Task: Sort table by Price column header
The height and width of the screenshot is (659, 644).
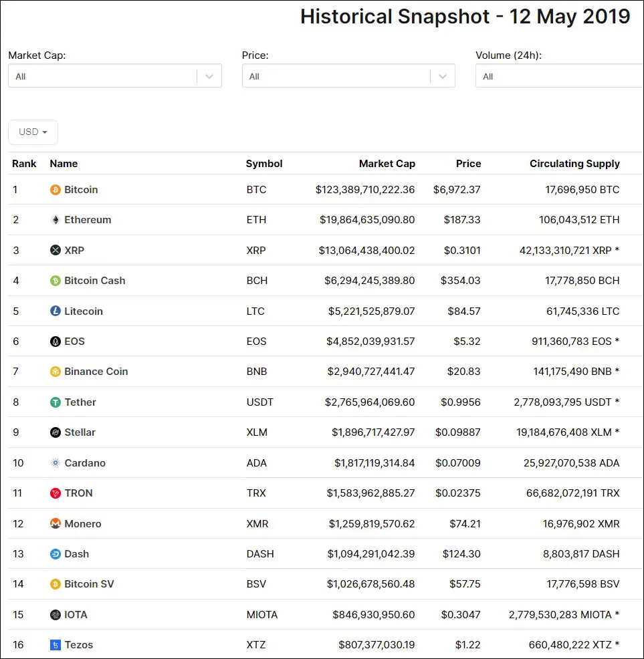Action: (469, 164)
